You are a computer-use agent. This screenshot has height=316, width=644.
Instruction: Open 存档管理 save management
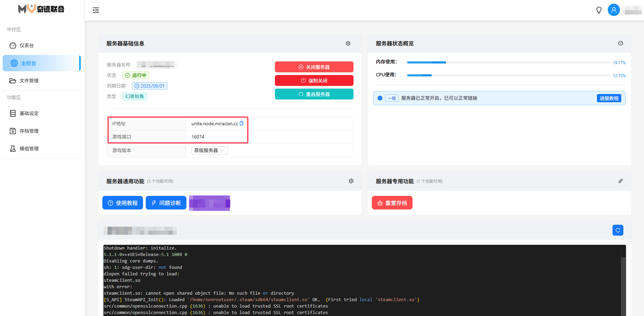(29, 131)
